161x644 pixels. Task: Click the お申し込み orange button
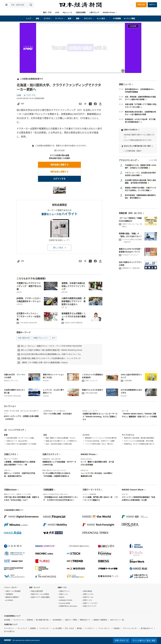coord(141,5)
